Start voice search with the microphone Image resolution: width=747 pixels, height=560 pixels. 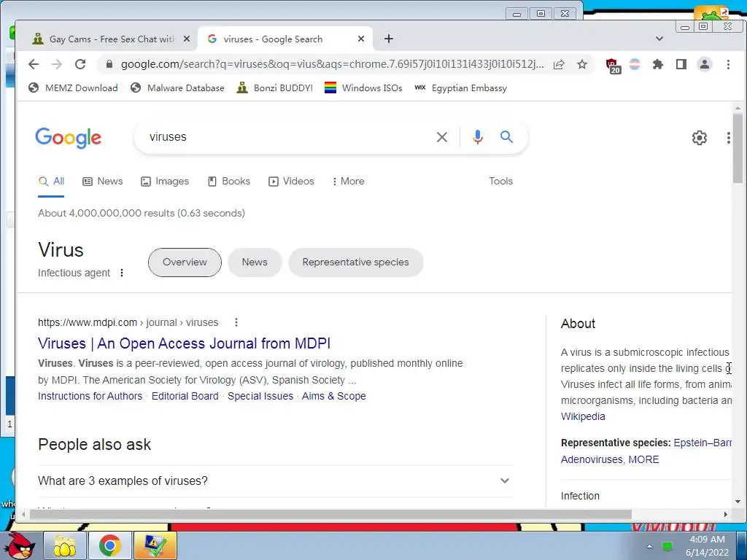click(x=477, y=137)
